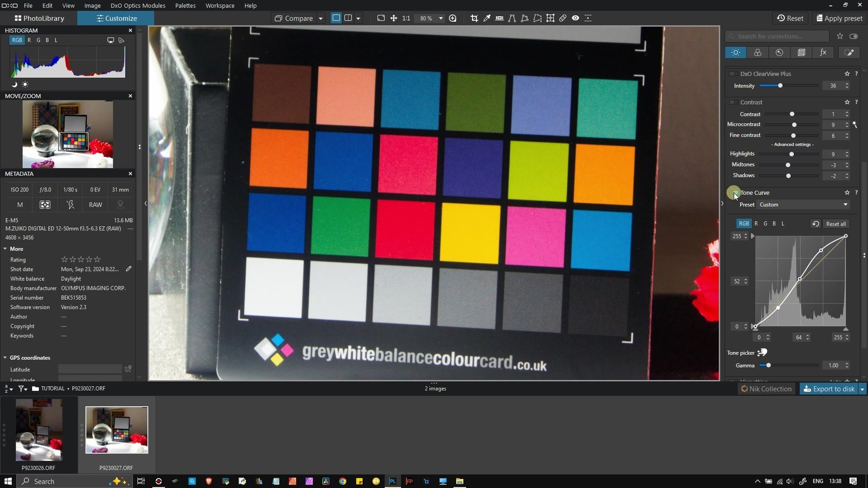Click Apply preset button

coord(839,18)
